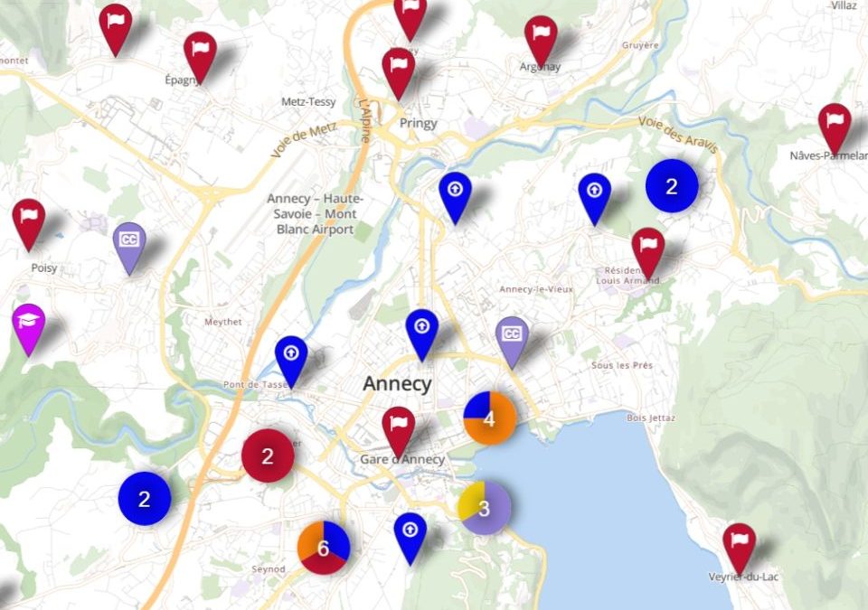Open the red flag marker at Argonay
The width and height of the screenshot is (868, 610).
click(x=541, y=37)
